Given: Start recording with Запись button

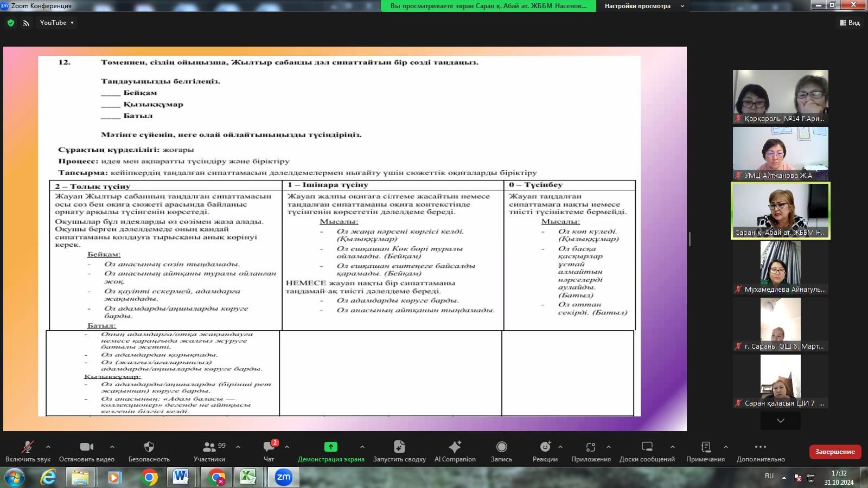Looking at the screenshot, I should tap(501, 447).
